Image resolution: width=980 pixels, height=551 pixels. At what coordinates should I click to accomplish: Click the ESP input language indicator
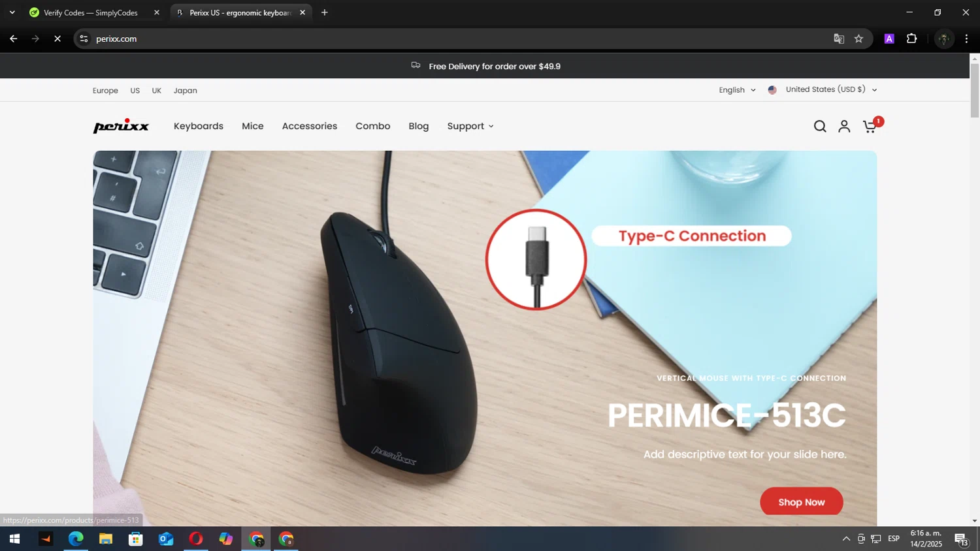click(x=894, y=539)
